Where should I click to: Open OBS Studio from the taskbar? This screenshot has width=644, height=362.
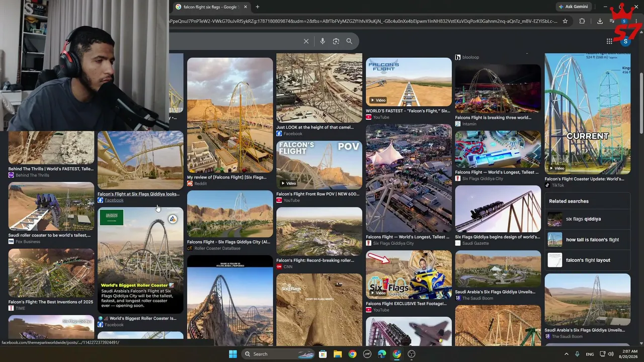(412, 354)
